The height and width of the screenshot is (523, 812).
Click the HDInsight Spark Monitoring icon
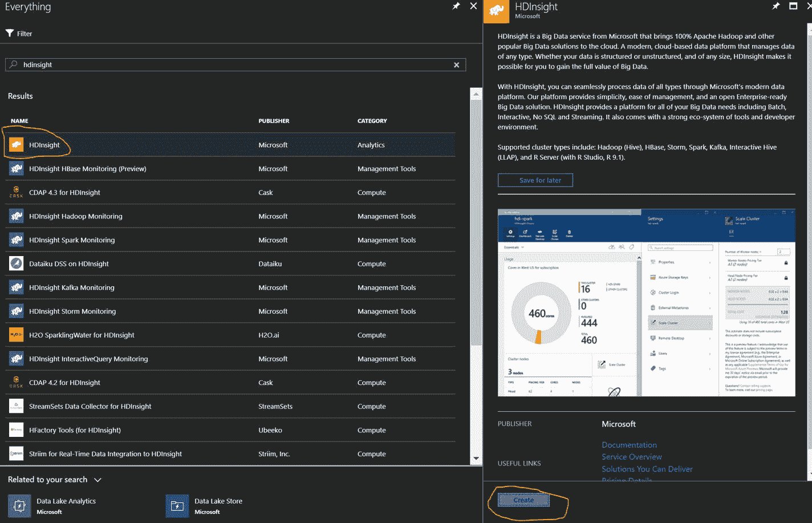click(17, 240)
